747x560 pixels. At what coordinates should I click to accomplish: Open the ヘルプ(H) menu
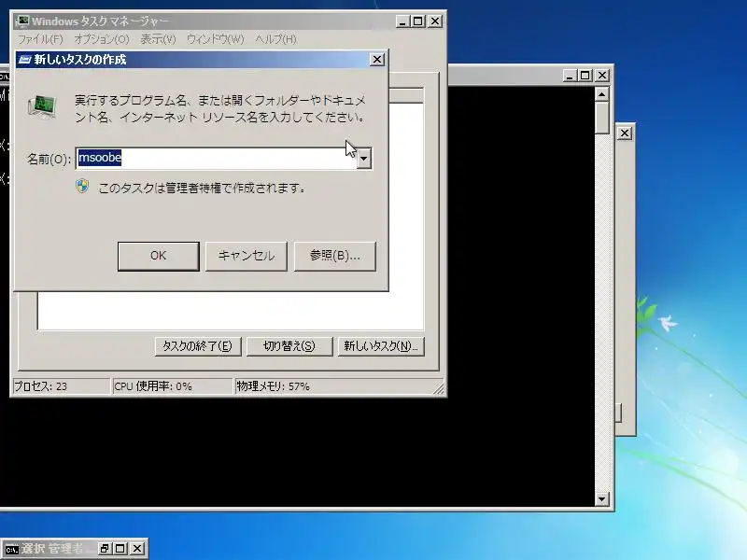click(275, 39)
